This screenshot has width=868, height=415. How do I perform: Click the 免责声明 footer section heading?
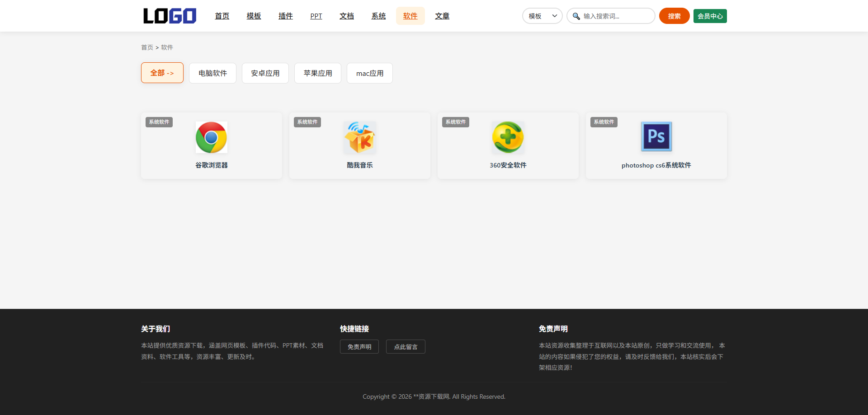(x=553, y=329)
